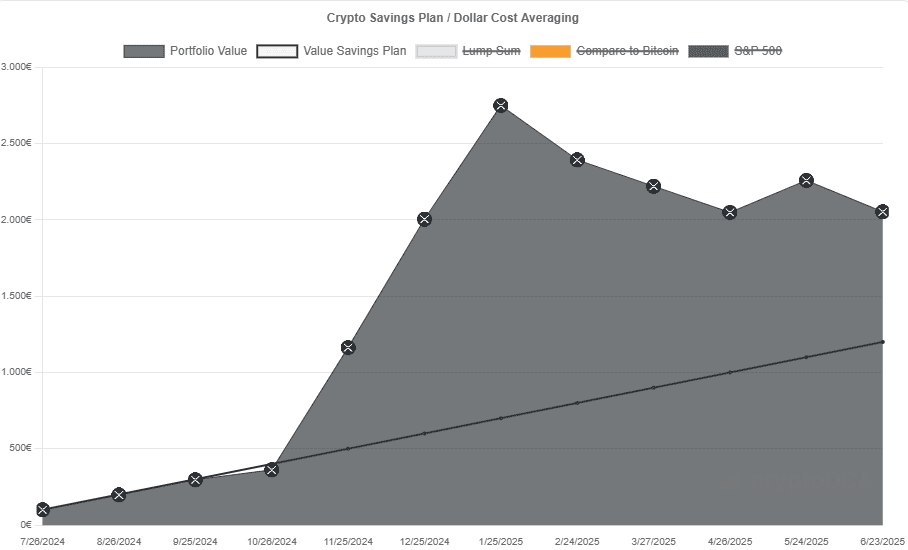
Task: Select portfolio data point at 9/25/2024
Action: tap(195, 479)
